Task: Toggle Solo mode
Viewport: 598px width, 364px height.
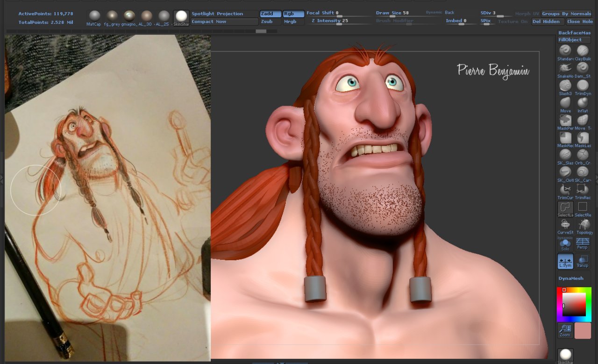Action: [x=565, y=244]
